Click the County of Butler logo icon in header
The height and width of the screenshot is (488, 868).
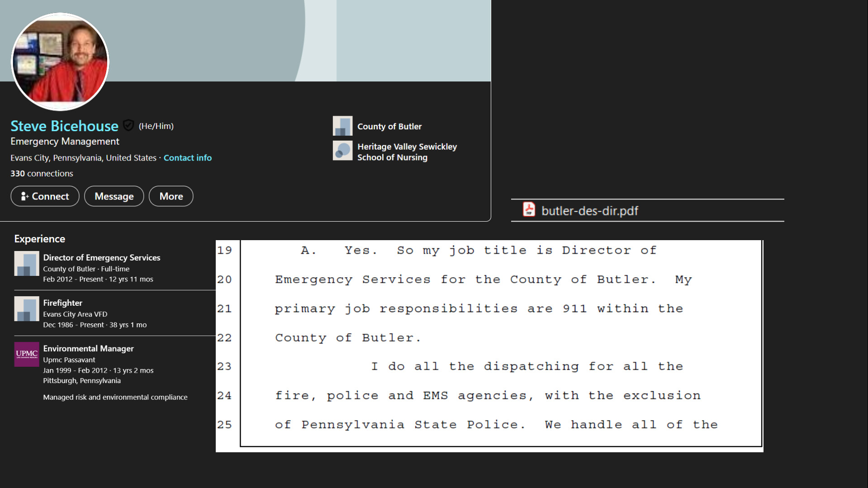[x=342, y=126]
